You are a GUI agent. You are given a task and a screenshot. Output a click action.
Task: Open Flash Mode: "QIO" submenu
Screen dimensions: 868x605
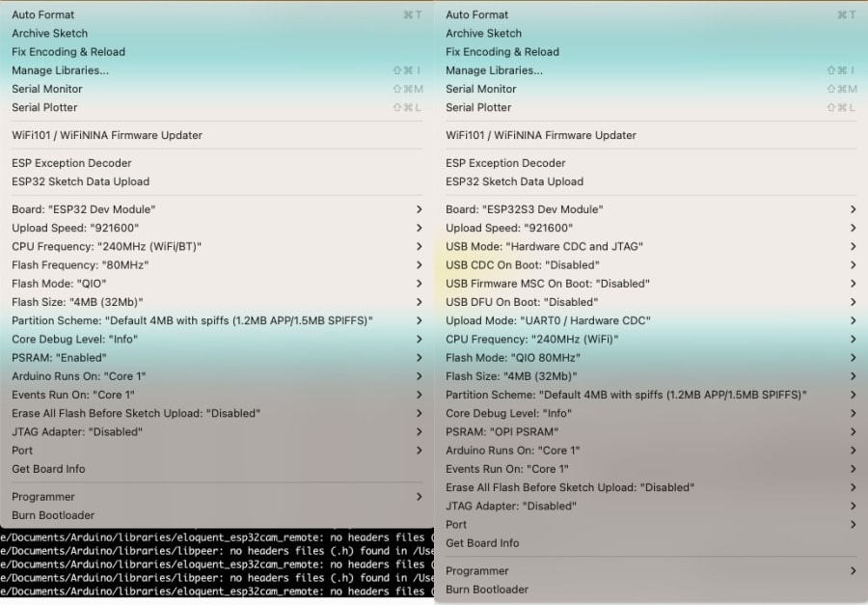point(217,284)
